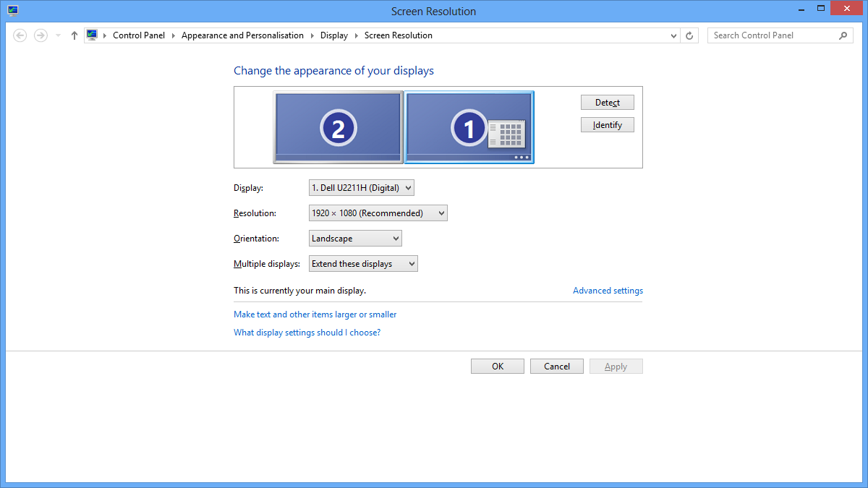Click the Refresh button in the address bar

coord(689,35)
